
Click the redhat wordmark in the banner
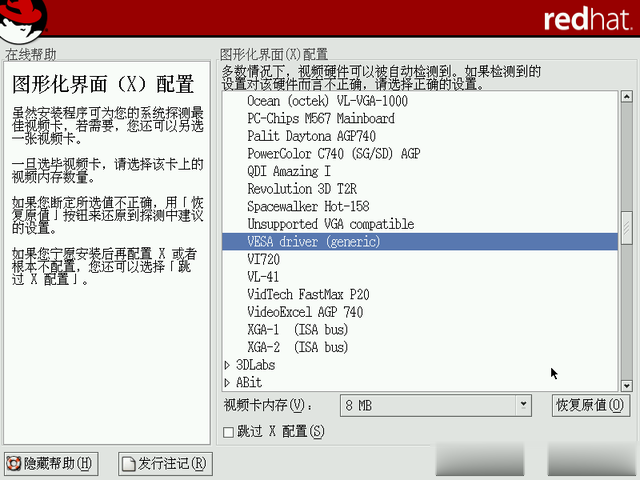[588, 19]
